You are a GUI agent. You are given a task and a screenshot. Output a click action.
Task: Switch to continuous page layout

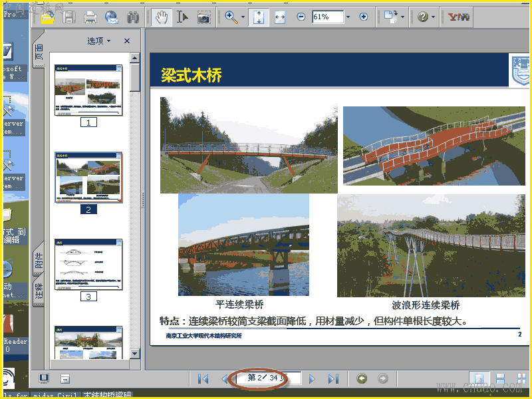click(x=501, y=378)
